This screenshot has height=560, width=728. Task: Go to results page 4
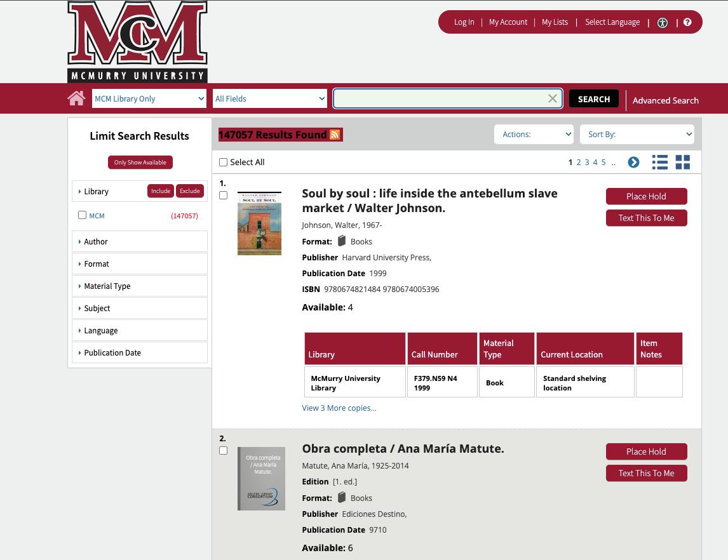tap(595, 163)
